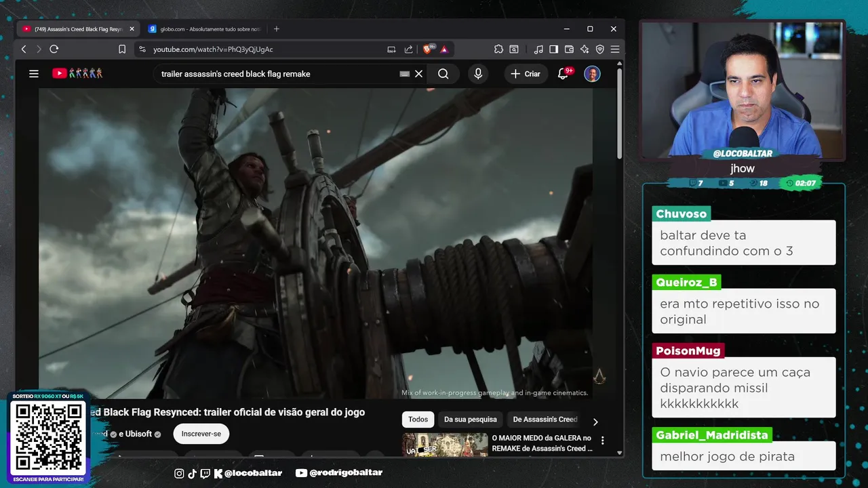Open the browser main menu

click(615, 49)
